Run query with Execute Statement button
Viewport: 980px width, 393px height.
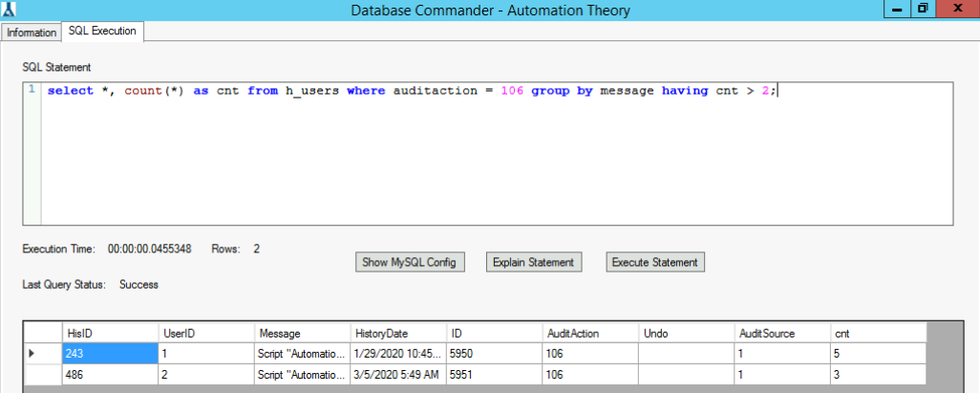click(x=655, y=262)
